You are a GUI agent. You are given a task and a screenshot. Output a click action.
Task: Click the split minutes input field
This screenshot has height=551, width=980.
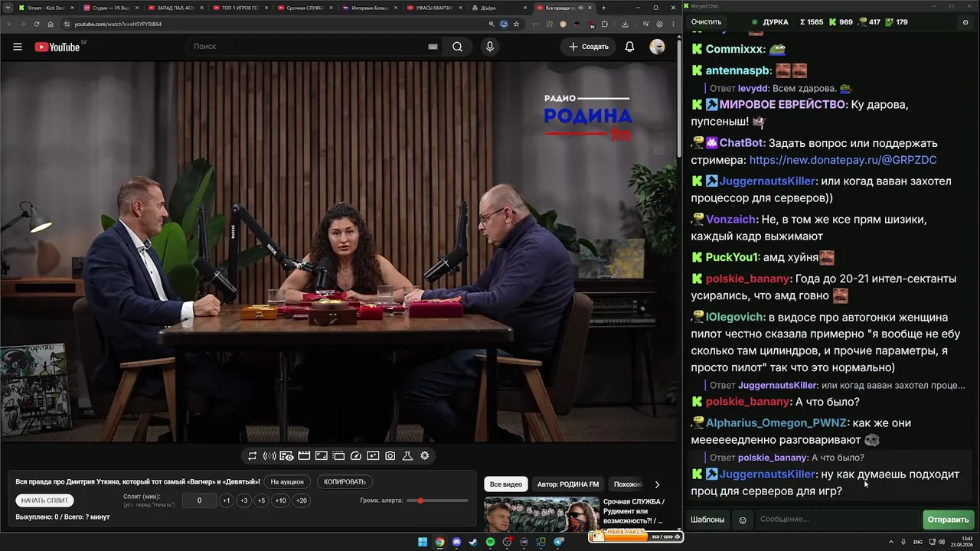coord(199,500)
